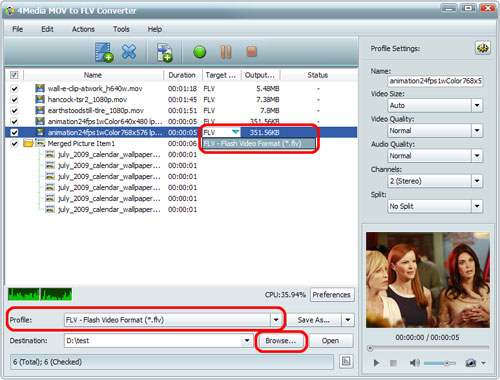500x380 pixels.
Task: Uncheck Merged Picture Item1 checkbox
Action: 14,144
